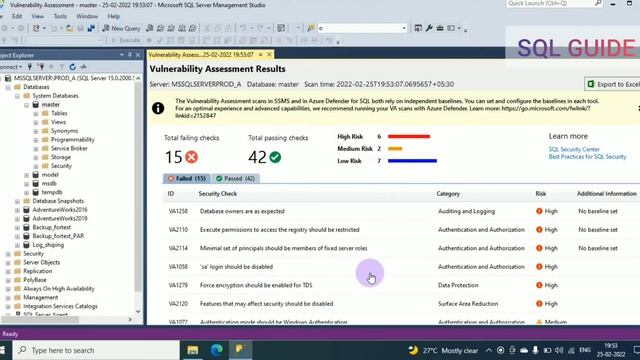Refresh the Object Explorer tree
Viewport: 640px width, 360px height.
coord(73,67)
